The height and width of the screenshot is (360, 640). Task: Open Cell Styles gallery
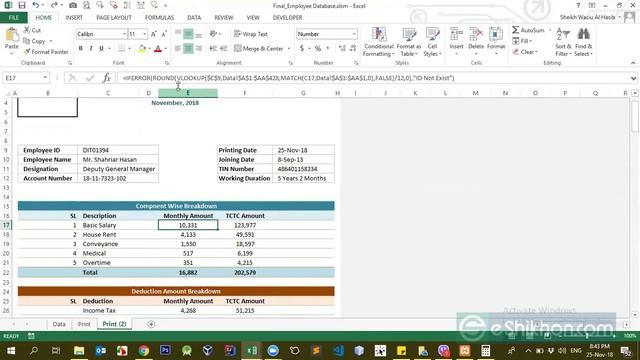pos(432,42)
